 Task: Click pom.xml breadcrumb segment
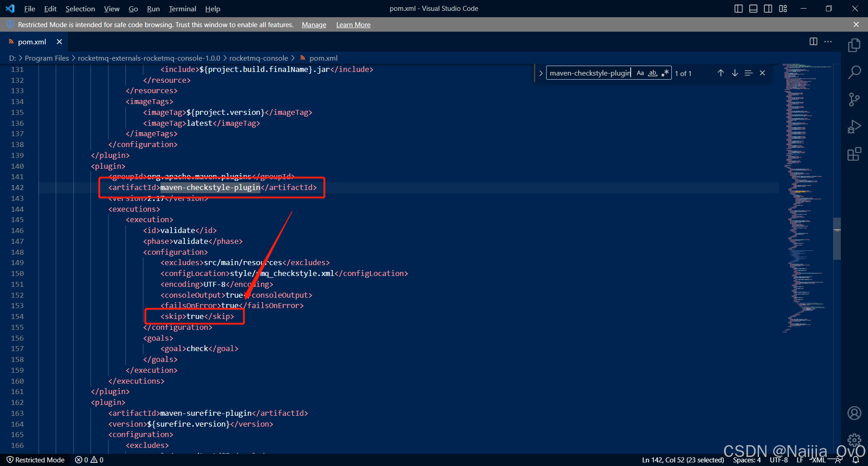tap(323, 58)
